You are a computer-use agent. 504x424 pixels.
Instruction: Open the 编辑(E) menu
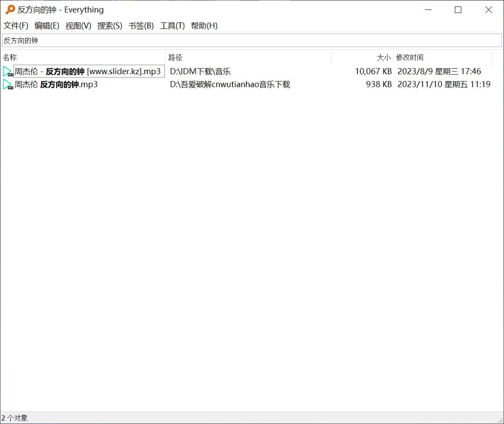coord(47,26)
